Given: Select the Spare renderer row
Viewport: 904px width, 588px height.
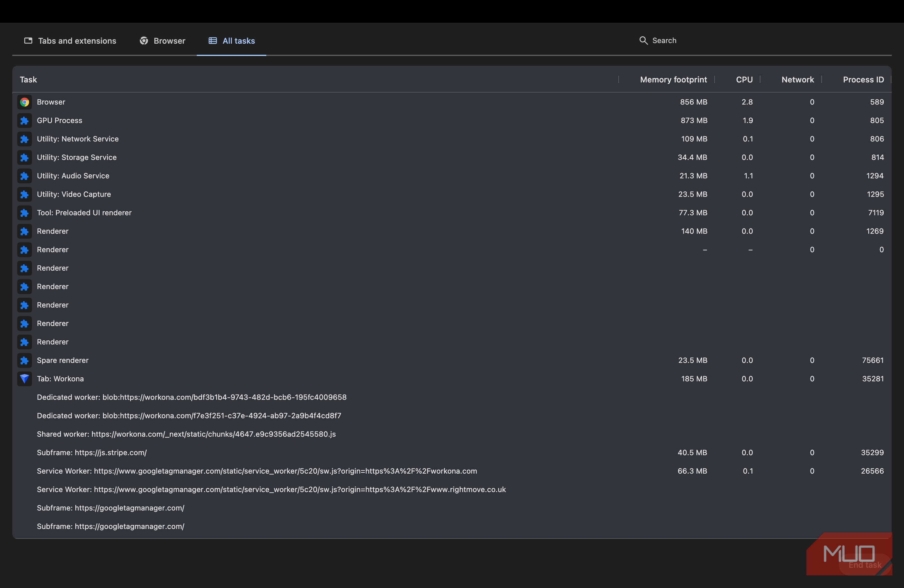Looking at the screenshot, I should point(452,360).
